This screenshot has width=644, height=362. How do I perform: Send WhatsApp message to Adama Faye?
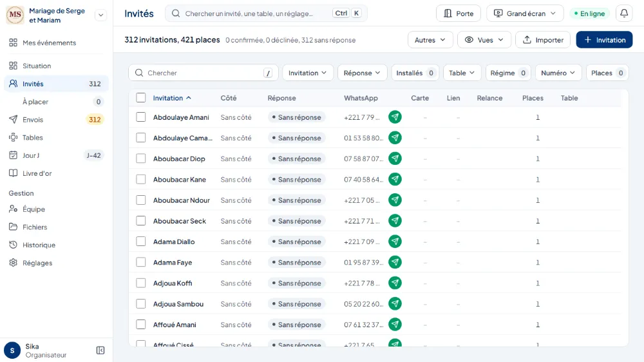click(x=395, y=262)
